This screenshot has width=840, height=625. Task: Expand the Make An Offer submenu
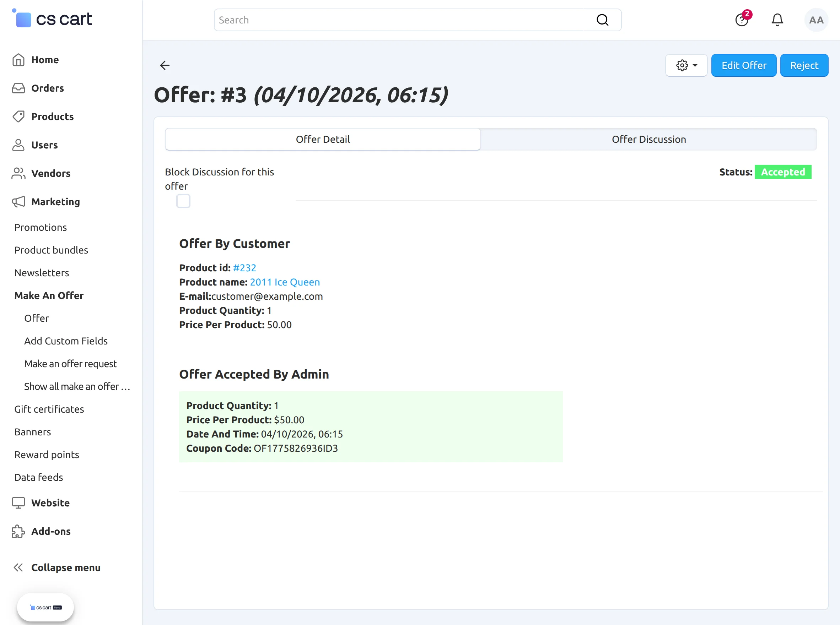(49, 295)
